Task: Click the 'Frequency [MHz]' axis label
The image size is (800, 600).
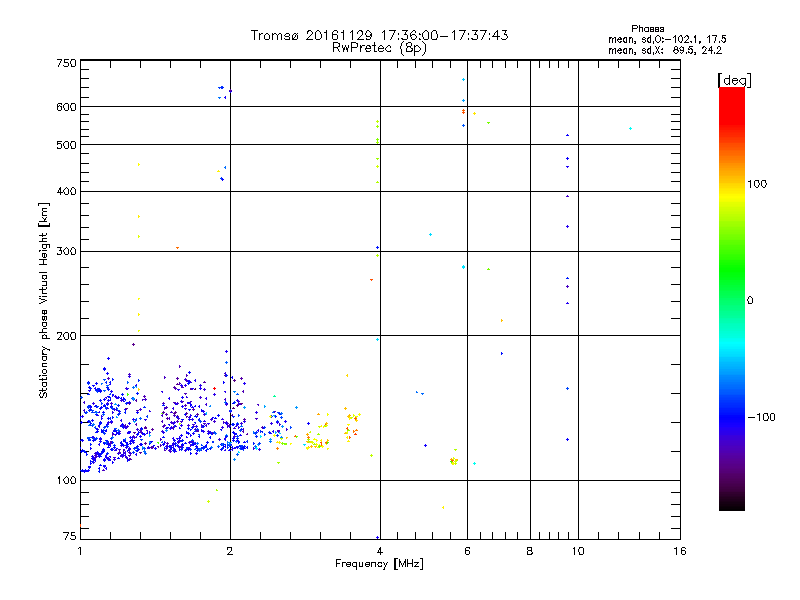Action: [379, 564]
